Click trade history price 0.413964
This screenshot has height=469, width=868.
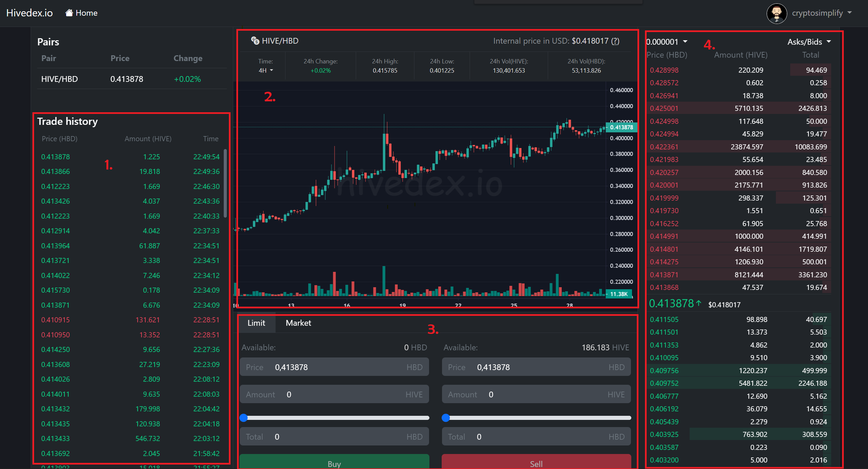pos(56,246)
